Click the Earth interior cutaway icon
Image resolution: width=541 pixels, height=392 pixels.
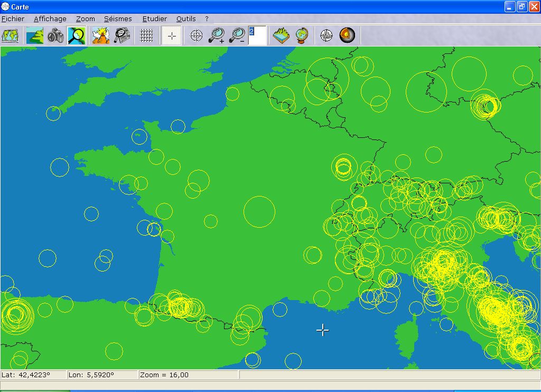click(347, 35)
